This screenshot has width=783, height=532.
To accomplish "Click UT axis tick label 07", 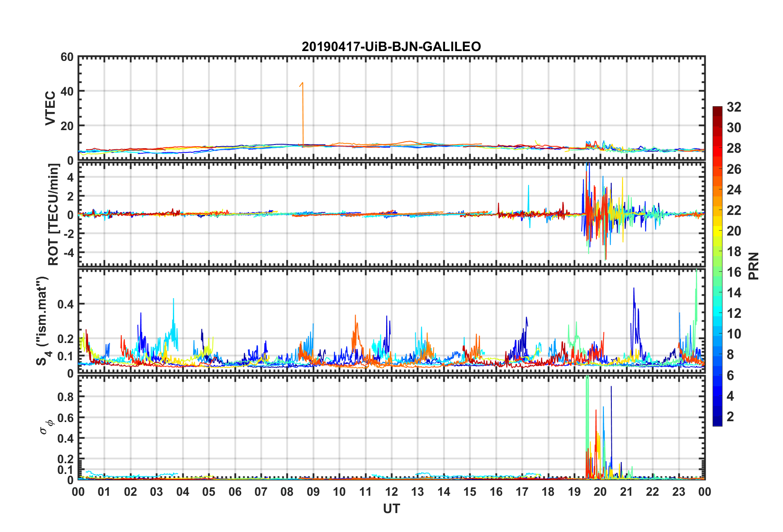I will click(261, 492).
